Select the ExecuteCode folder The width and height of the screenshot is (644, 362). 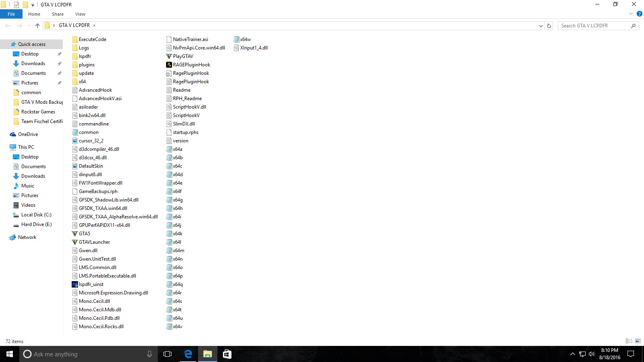(89, 39)
